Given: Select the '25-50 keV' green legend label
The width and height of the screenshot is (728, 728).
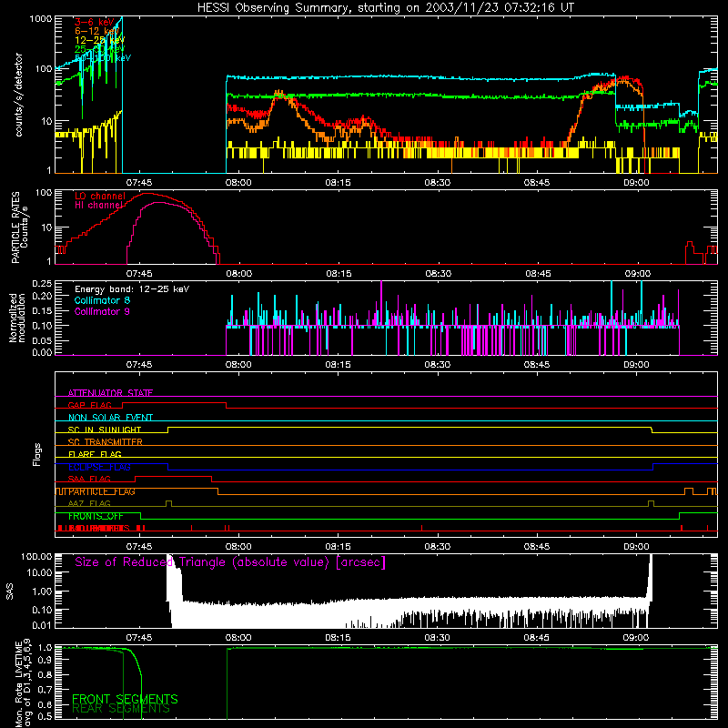Looking at the screenshot, I should (99, 49).
